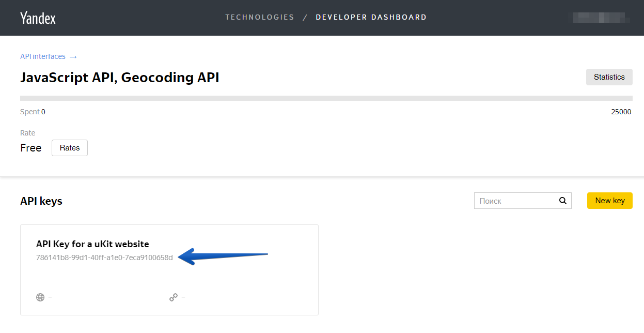Click the Yandex logo

(38, 18)
